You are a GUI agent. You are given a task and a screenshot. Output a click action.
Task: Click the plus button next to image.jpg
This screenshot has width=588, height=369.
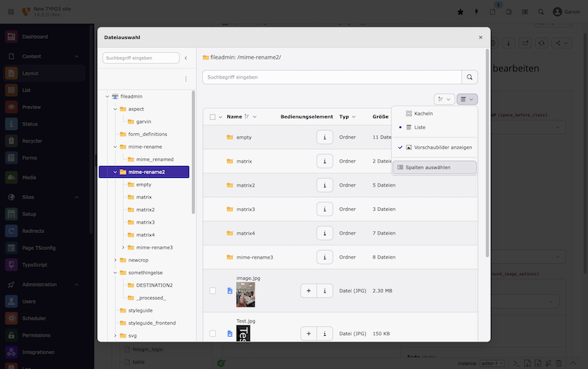pos(309,291)
